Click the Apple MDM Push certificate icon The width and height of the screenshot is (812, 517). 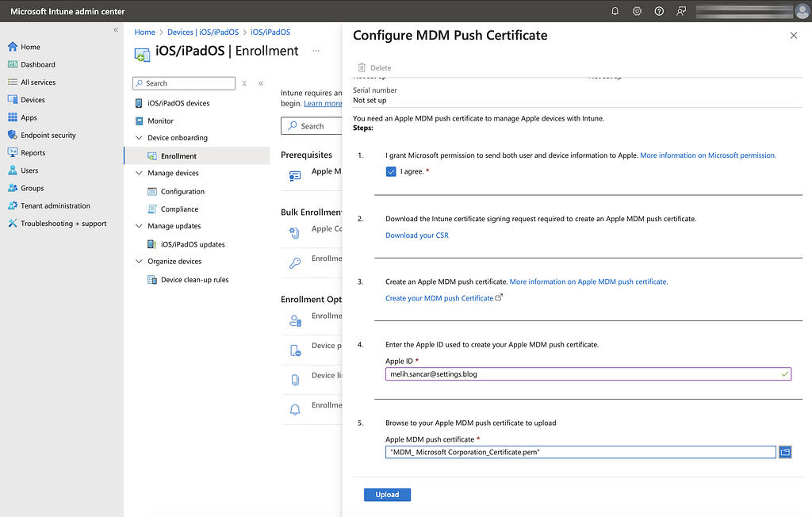[295, 176]
